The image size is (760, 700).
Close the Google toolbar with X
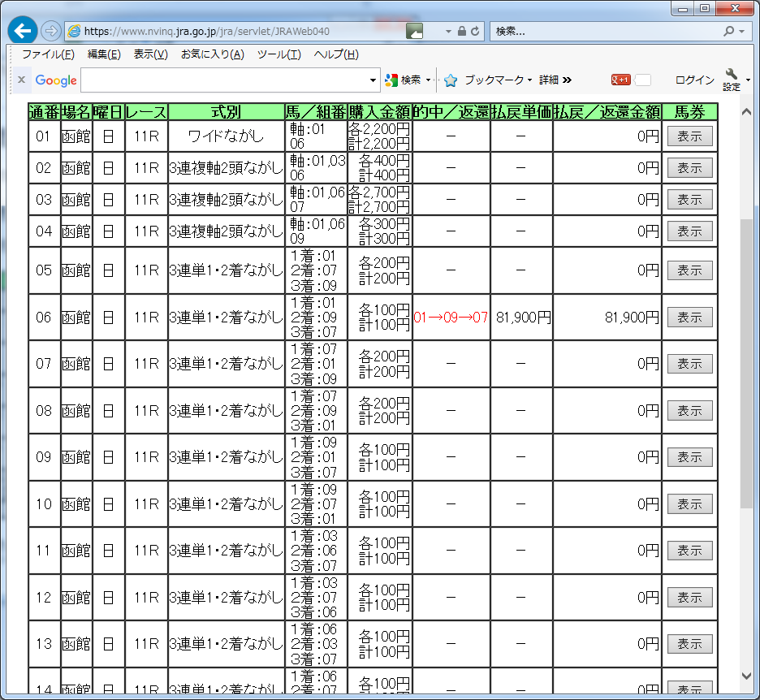pos(21,80)
